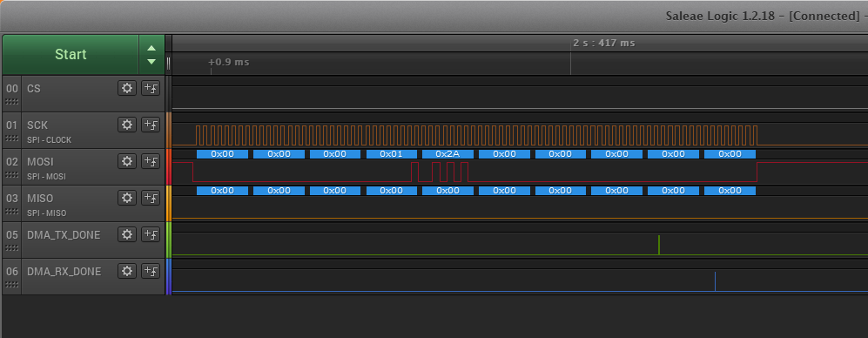Screen dimensions: 868x338
Task: Grab the CS channel drag handle dots
Action: click(x=11, y=102)
